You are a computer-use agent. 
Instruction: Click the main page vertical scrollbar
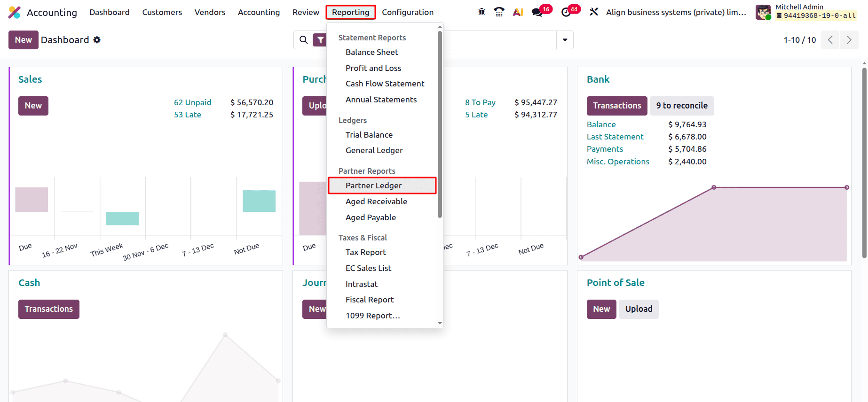(x=864, y=162)
